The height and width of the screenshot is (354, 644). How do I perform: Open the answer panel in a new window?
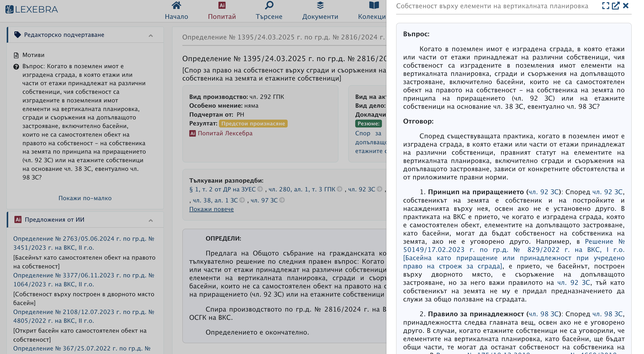pyautogui.click(x=615, y=6)
